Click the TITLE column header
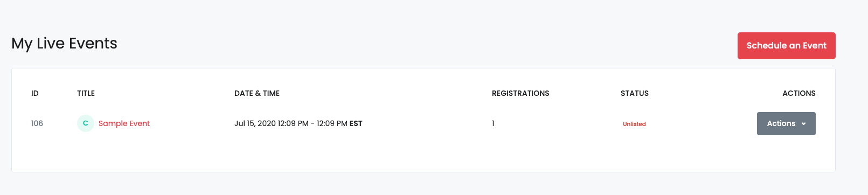Screen dimensions: 868x195 (x=86, y=93)
